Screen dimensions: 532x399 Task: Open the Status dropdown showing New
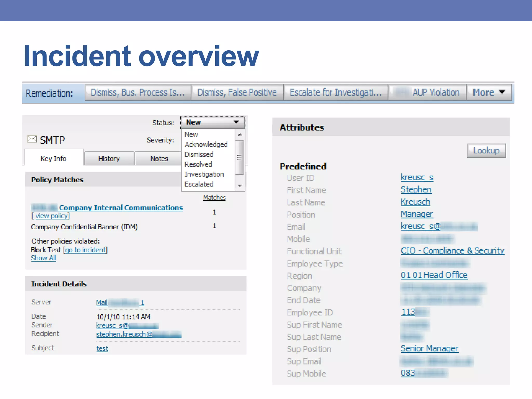[x=213, y=122]
